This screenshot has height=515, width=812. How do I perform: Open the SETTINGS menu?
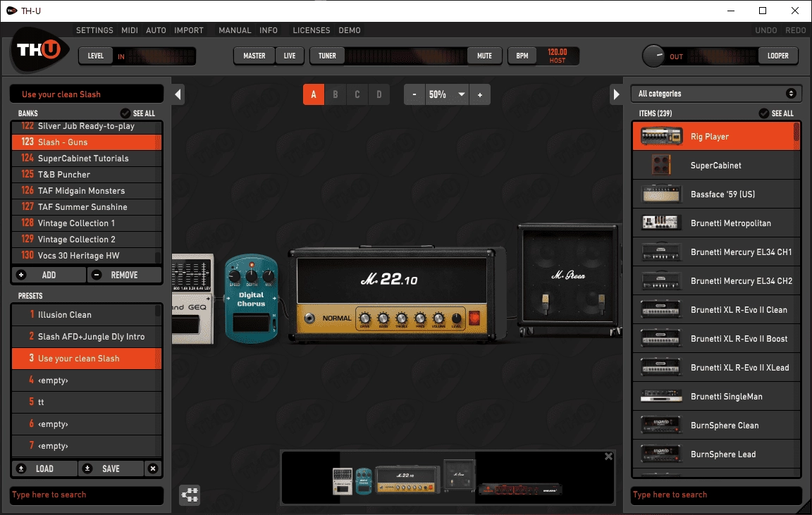coord(94,30)
